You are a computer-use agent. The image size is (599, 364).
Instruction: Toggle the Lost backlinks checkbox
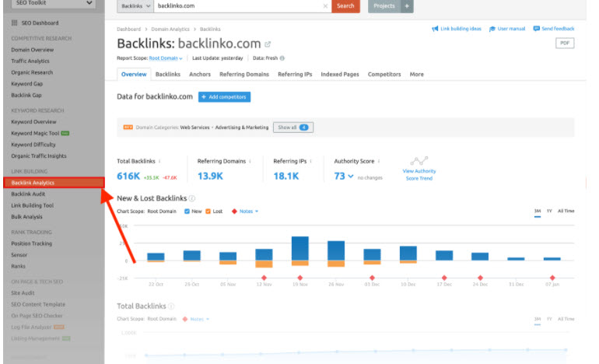208,212
